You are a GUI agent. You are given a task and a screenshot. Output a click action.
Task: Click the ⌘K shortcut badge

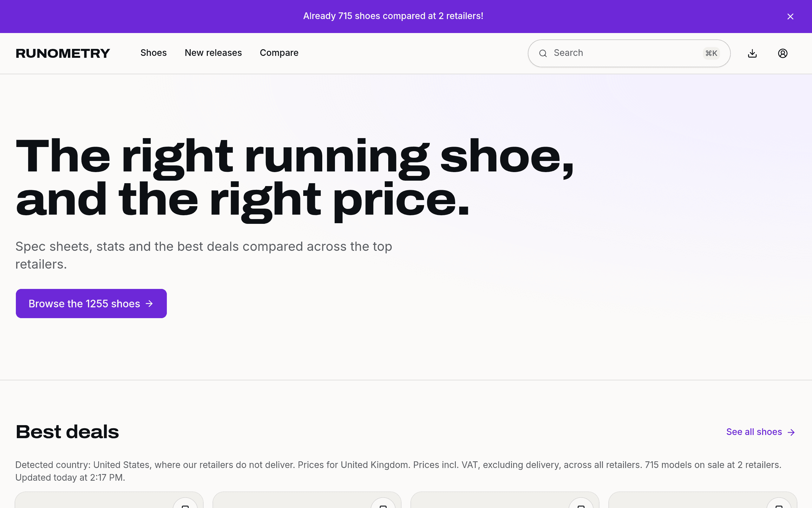click(711, 53)
